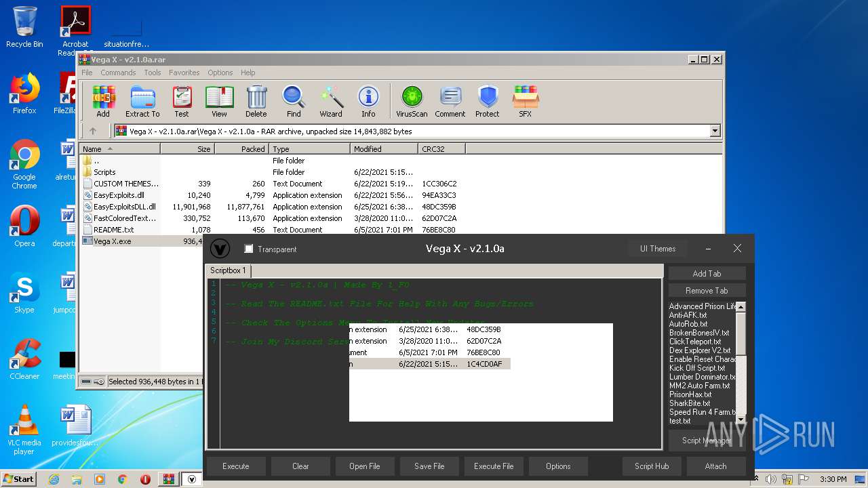The image size is (868, 488).
Task: Click the VirusScan bug icon
Action: pyautogui.click(x=412, y=102)
